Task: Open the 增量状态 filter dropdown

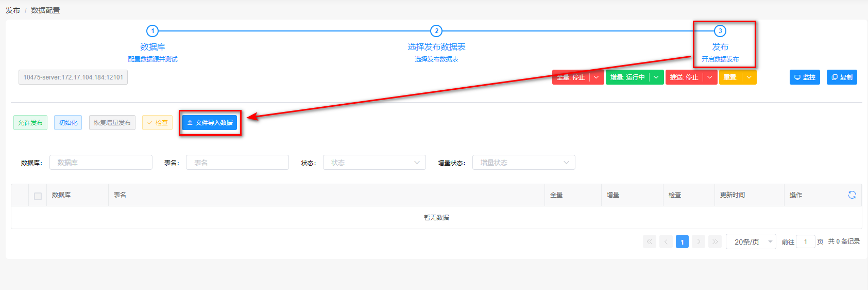Action: pyautogui.click(x=523, y=163)
